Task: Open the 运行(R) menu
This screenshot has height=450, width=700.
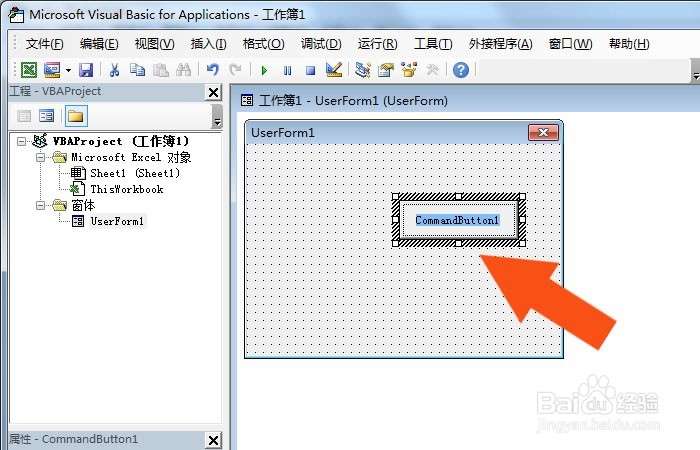Action: pyautogui.click(x=377, y=44)
